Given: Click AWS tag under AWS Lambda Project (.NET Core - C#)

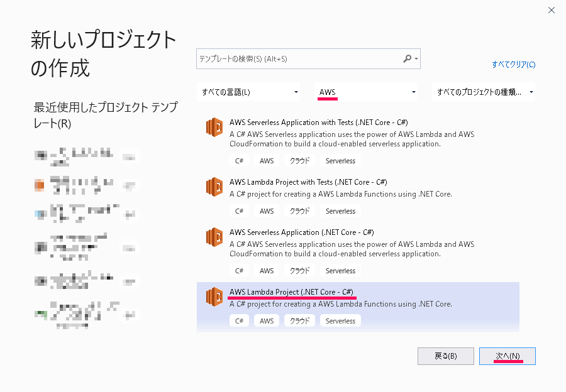Looking at the screenshot, I should click(267, 321).
